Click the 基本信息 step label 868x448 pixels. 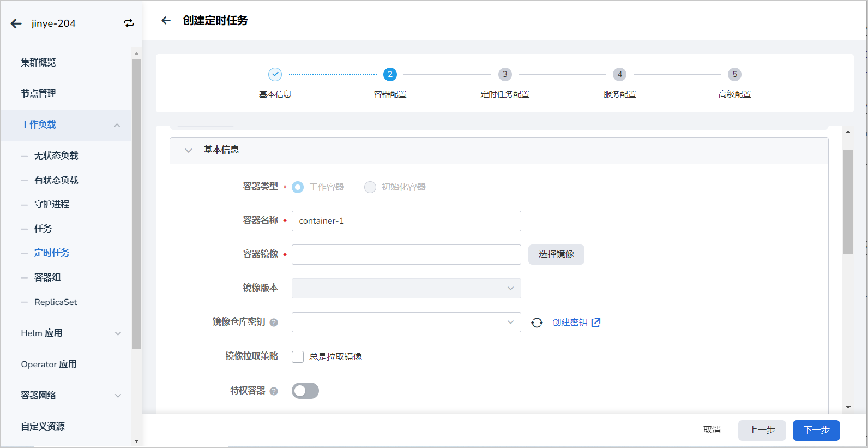[x=275, y=94]
